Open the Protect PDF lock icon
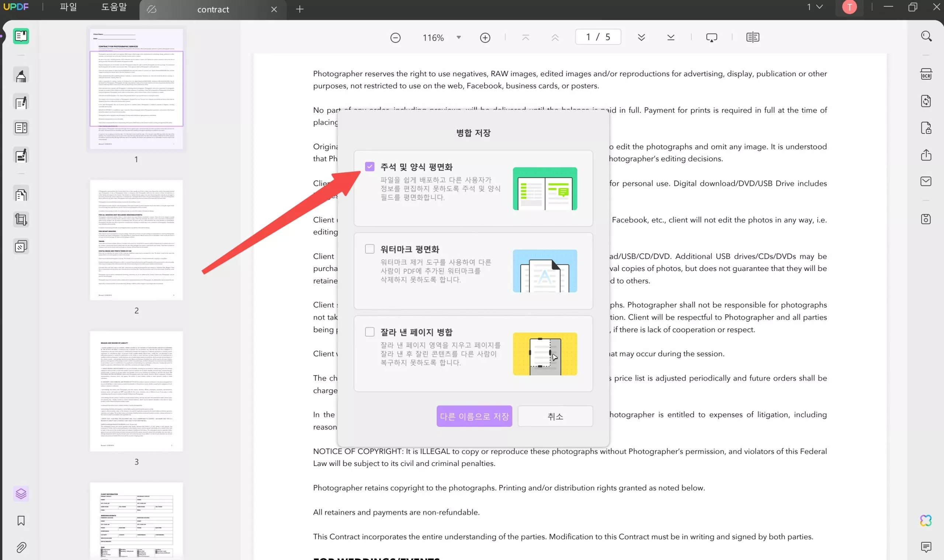 (x=926, y=128)
